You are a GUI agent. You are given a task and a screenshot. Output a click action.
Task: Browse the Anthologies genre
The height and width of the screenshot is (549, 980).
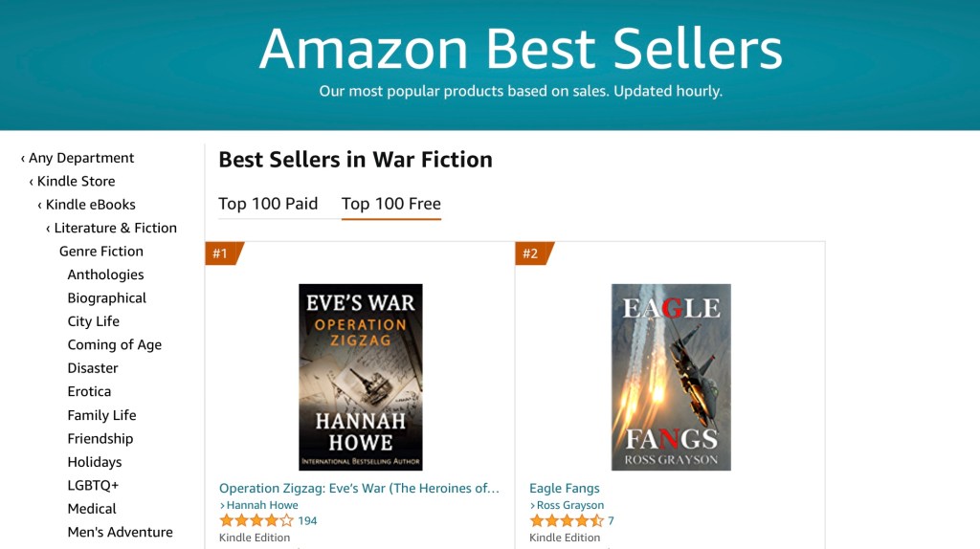point(105,274)
